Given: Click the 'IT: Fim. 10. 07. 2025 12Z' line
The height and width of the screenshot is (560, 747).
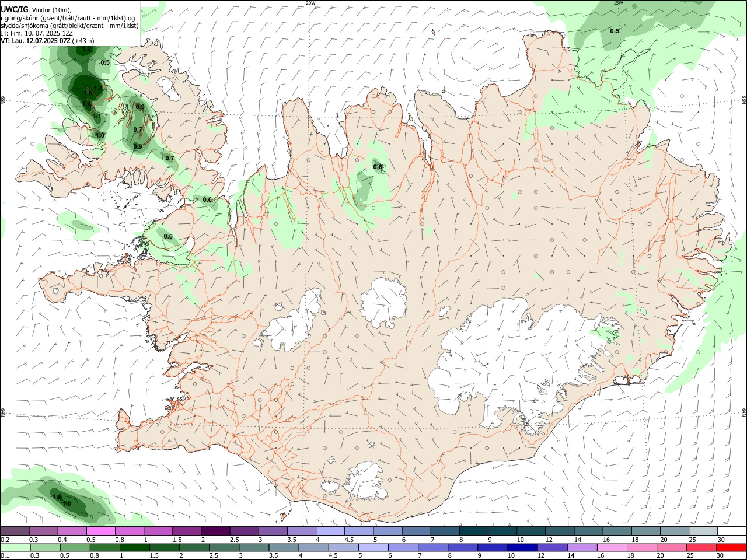Looking at the screenshot, I should coord(37,33).
